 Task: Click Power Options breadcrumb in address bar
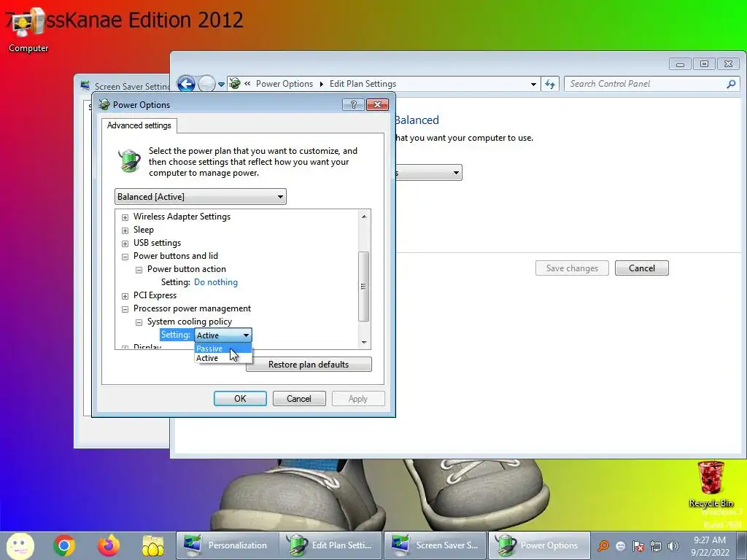pyautogui.click(x=285, y=84)
